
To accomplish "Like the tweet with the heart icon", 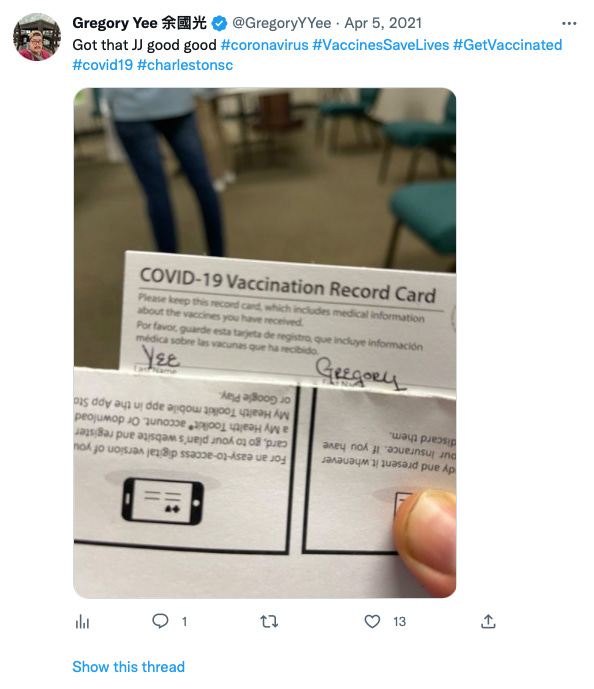I will coord(372,621).
